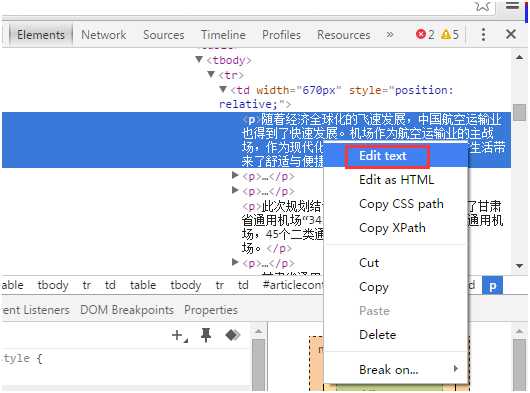Screen dimensions: 530x393
Task: Click first tbody breadcrumb item
Action: click(x=53, y=286)
